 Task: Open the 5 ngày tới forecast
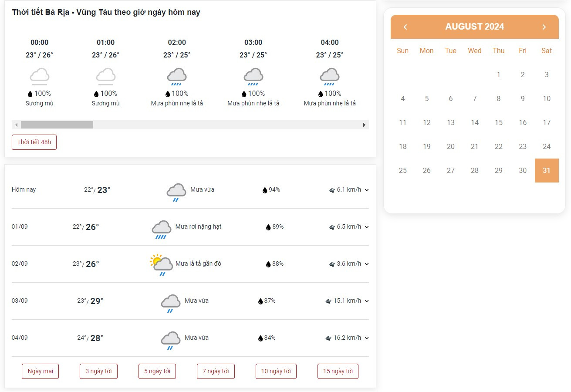pos(157,371)
